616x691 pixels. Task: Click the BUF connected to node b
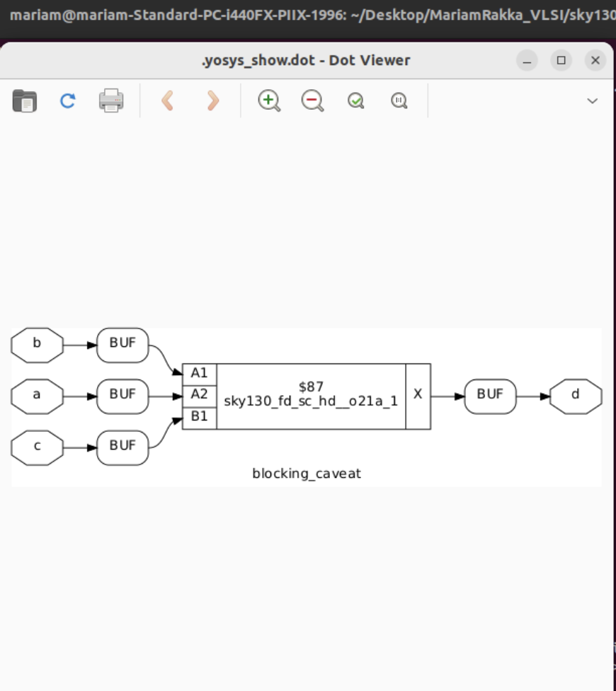tap(122, 345)
